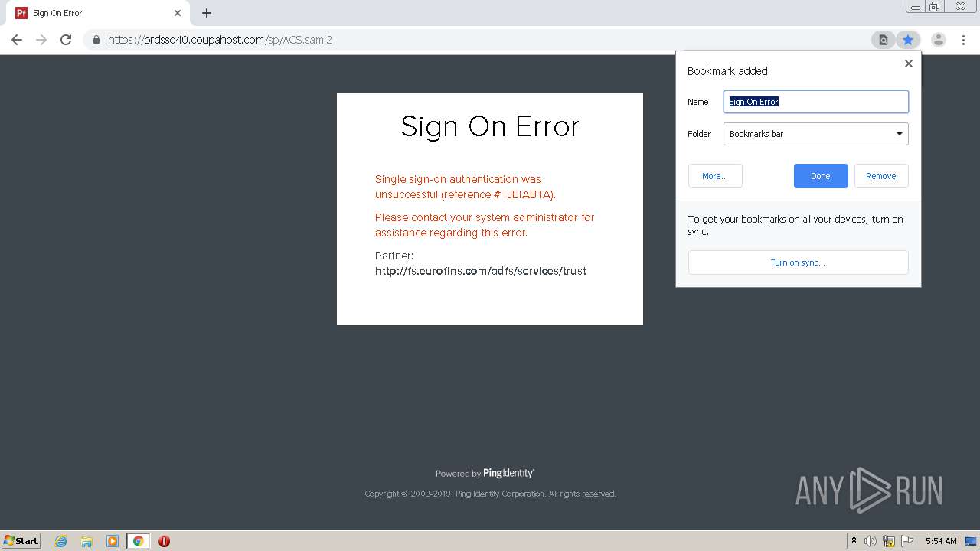Remove the bookmark
Viewport: 980px width, 551px height.
[x=881, y=176]
